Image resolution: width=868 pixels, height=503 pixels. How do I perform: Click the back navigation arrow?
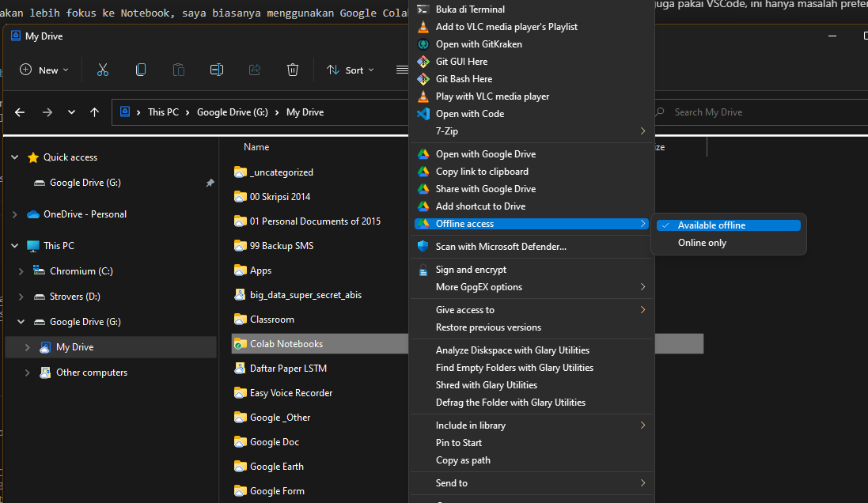click(x=20, y=112)
